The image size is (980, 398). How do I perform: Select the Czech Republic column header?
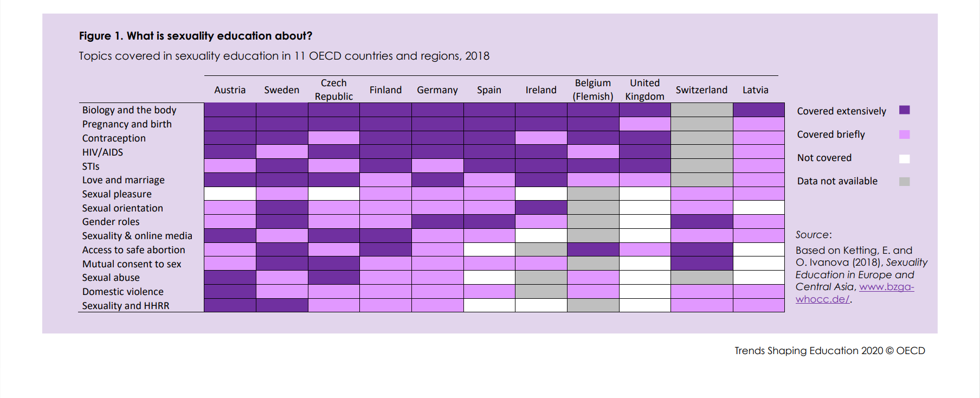coord(334,89)
